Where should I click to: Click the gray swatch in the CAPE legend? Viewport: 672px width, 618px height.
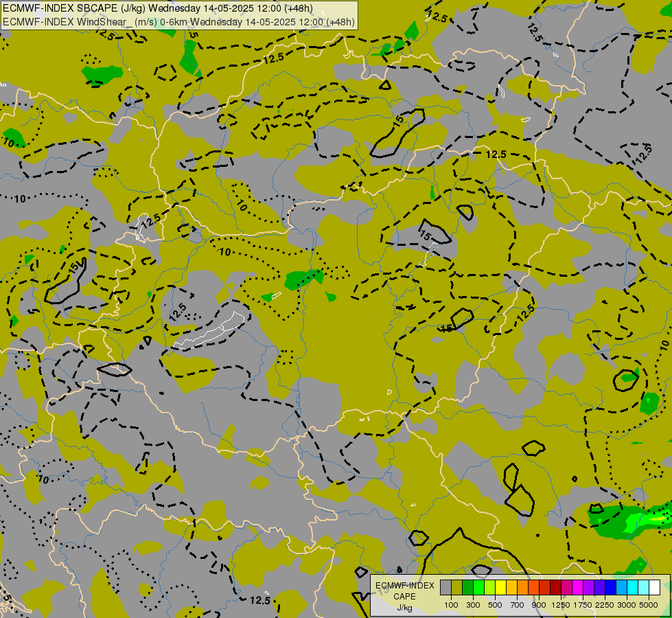445,587
